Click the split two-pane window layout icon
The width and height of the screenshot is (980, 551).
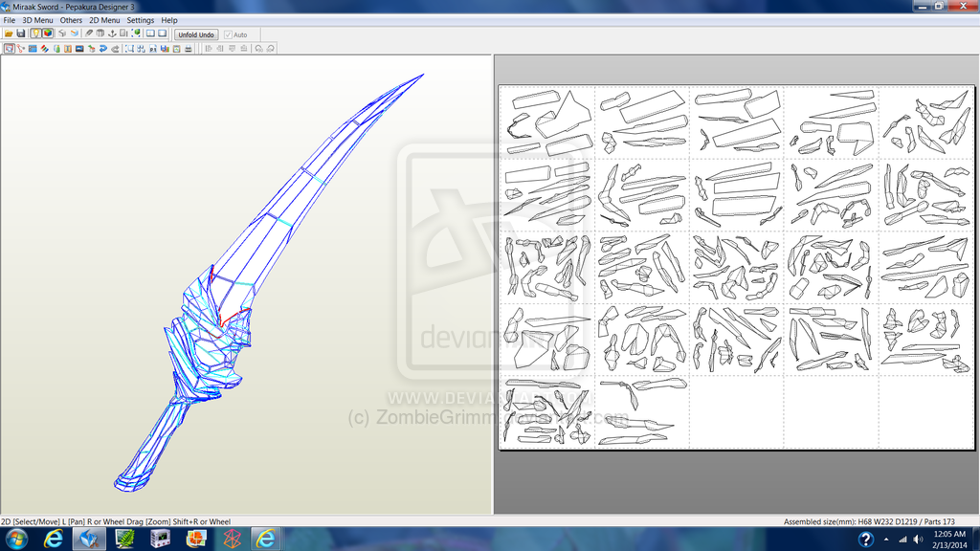coord(150,33)
